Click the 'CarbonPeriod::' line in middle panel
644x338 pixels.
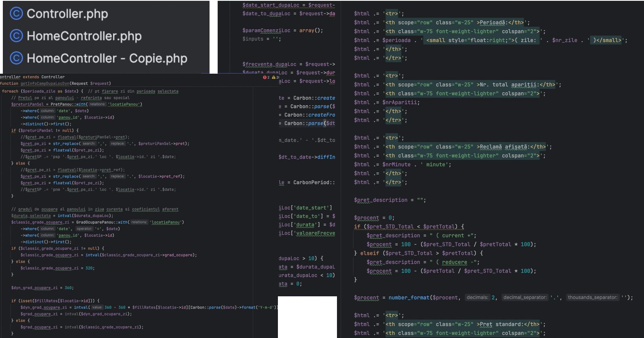(x=307, y=183)
